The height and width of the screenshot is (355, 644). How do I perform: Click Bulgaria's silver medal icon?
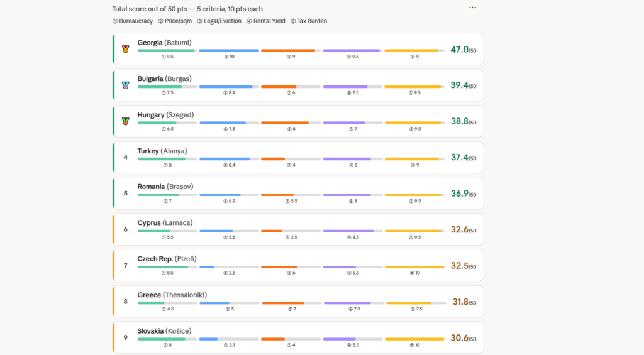click(x=126, y=85)
